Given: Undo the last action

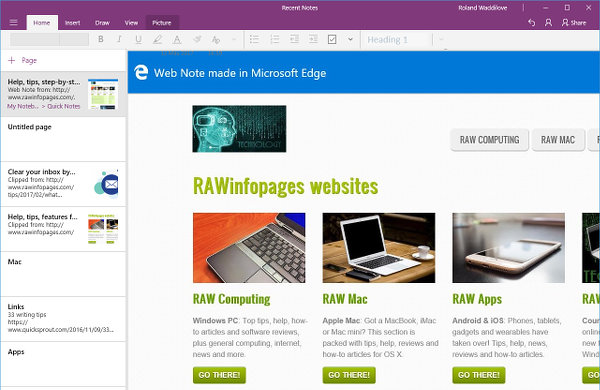Looking at the screenshot, I should tap(532, 23).
